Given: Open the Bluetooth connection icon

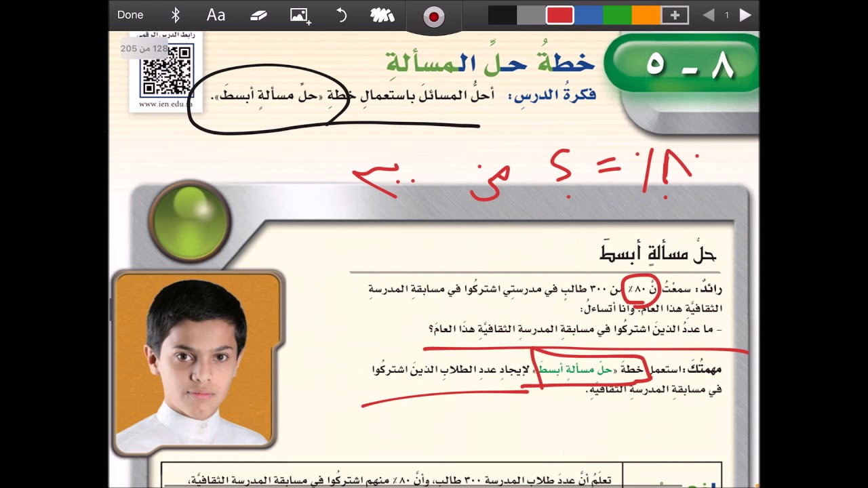Looking at the screenshot, I should [175, 15].
